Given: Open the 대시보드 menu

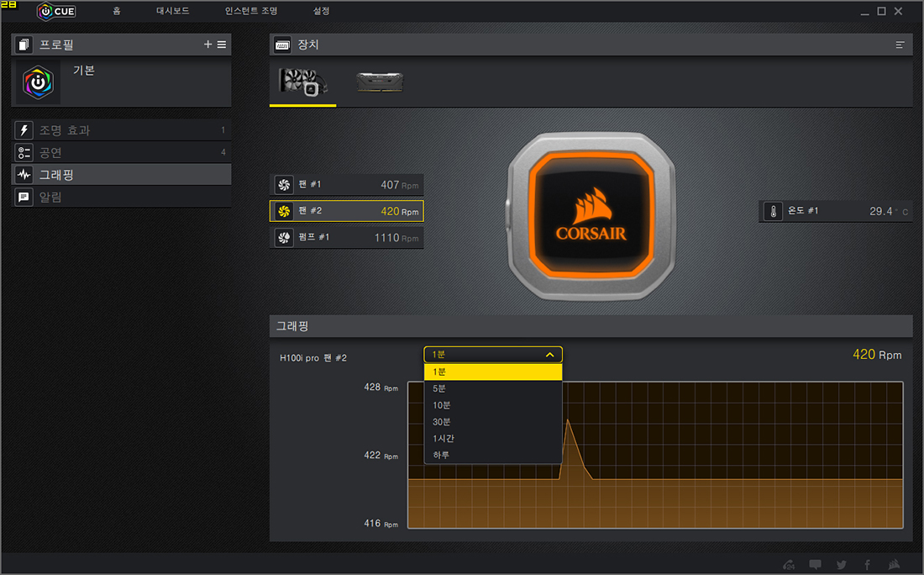Looking at the screenshot, I should tap(173, 11).
